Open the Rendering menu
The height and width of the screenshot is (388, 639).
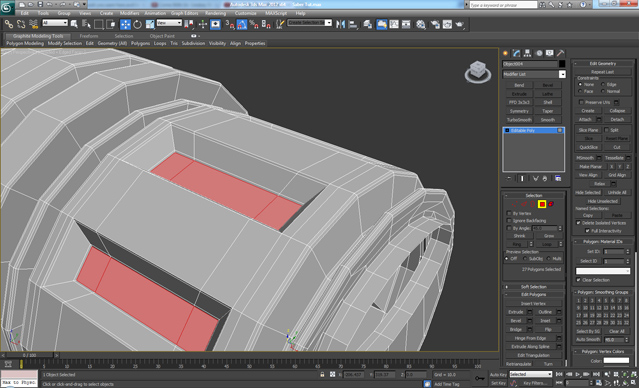(x=215, y=13)
